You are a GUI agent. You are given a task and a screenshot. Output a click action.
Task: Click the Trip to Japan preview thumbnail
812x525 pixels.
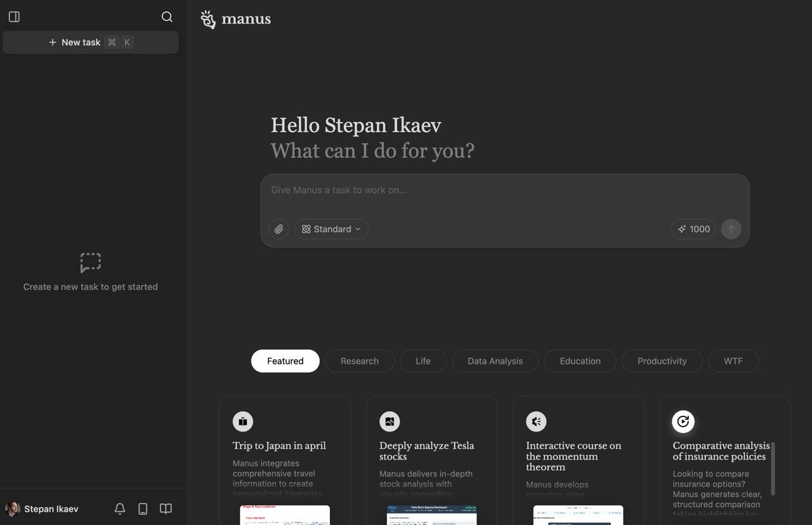click(285, 515)
